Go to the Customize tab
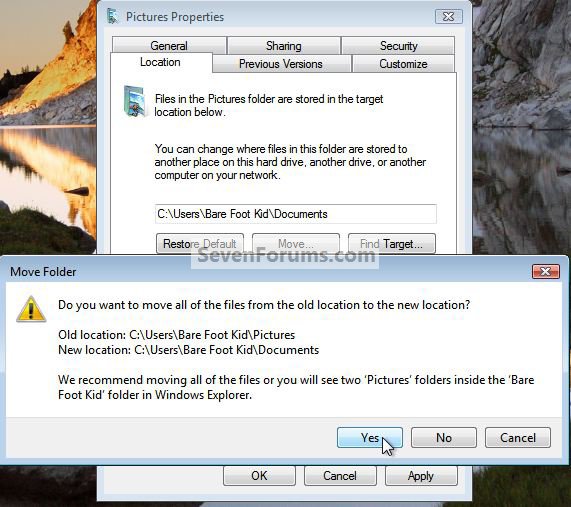 pyautogui.click(x=403, y=64)
